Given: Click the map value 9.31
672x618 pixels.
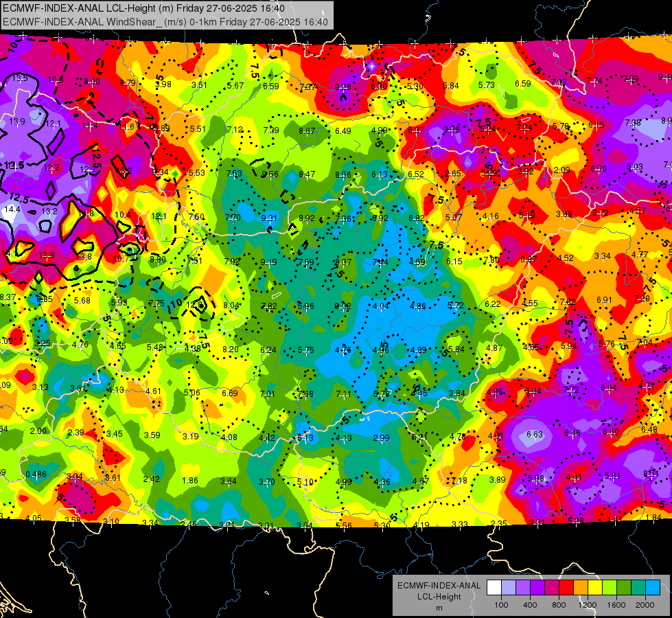Looking at the screenshot, I should click(269, 218).
